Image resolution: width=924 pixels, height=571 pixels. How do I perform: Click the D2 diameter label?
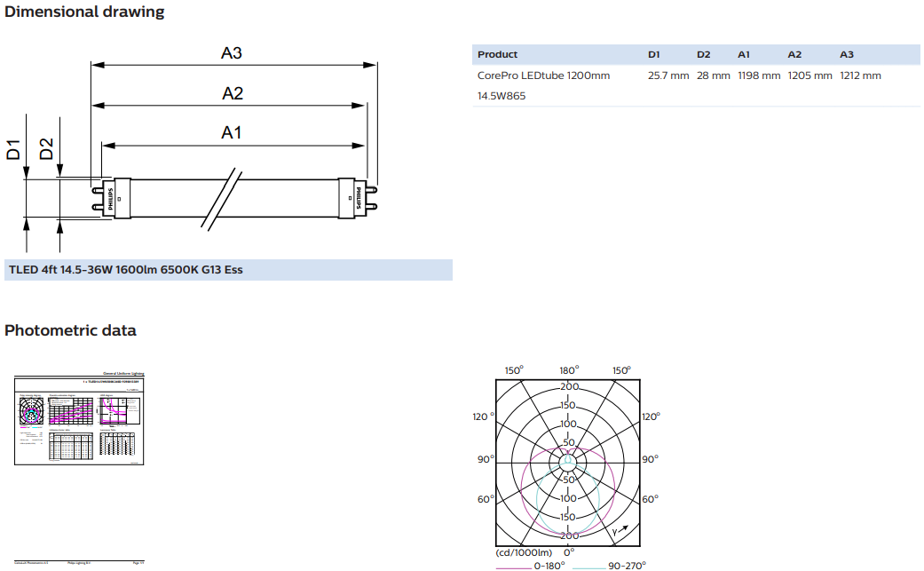[x=46, y=149]
